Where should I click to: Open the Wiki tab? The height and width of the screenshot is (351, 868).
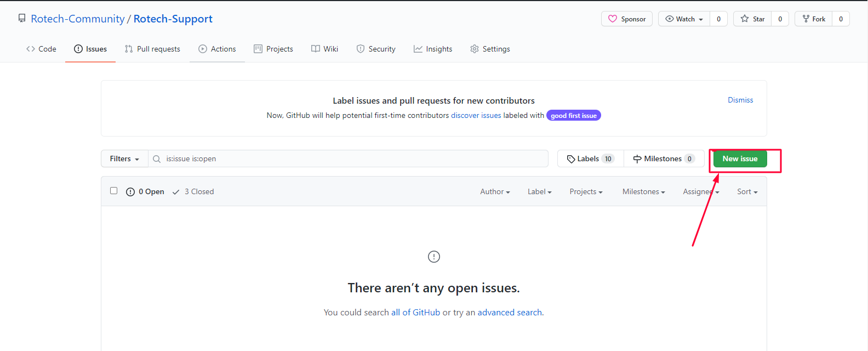[324, 49]
